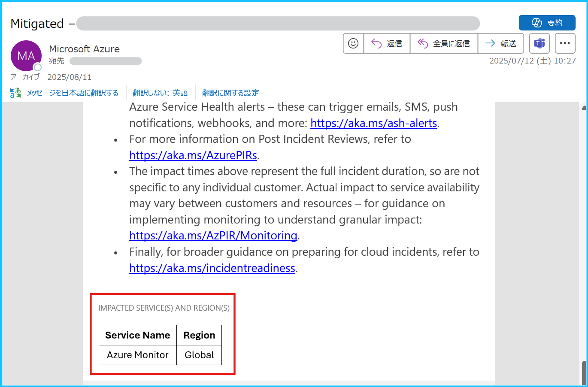Click the 全員に返信 reply all button
This screenshot has height=387, width=588.
[444, 43]
